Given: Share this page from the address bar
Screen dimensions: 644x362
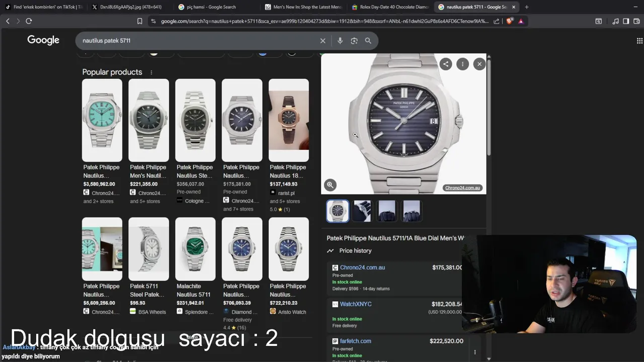Looking at the screenshot, I should pos(497,21).
